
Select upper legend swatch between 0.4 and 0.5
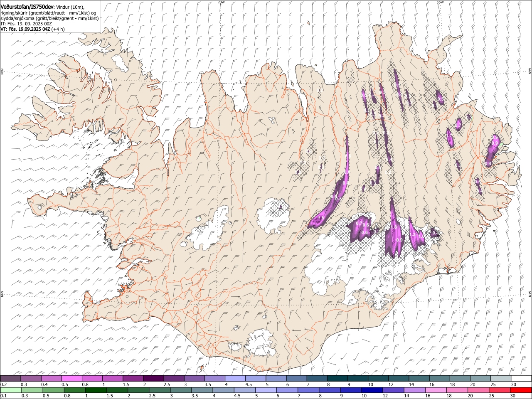(x=51, y=378)
